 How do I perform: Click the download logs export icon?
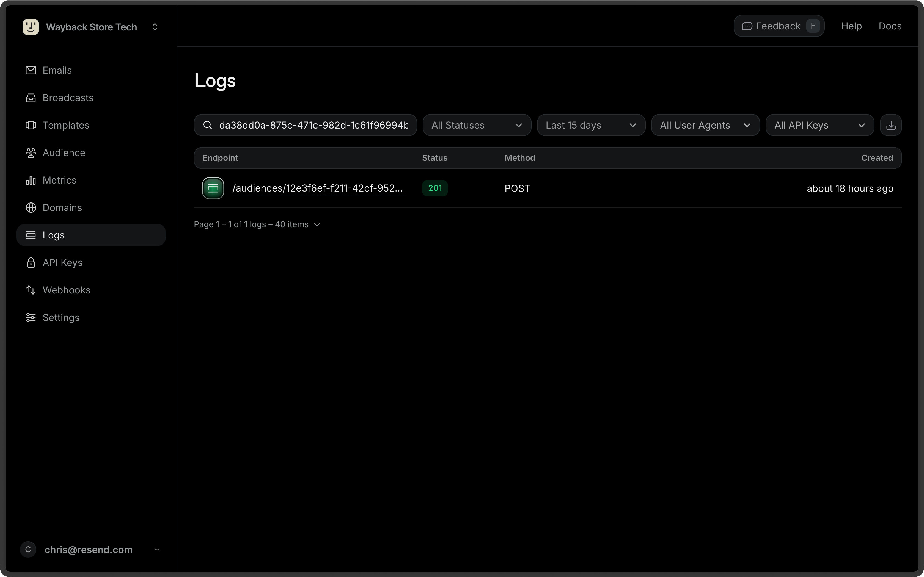pyautogui.click(x=891, y=125)
